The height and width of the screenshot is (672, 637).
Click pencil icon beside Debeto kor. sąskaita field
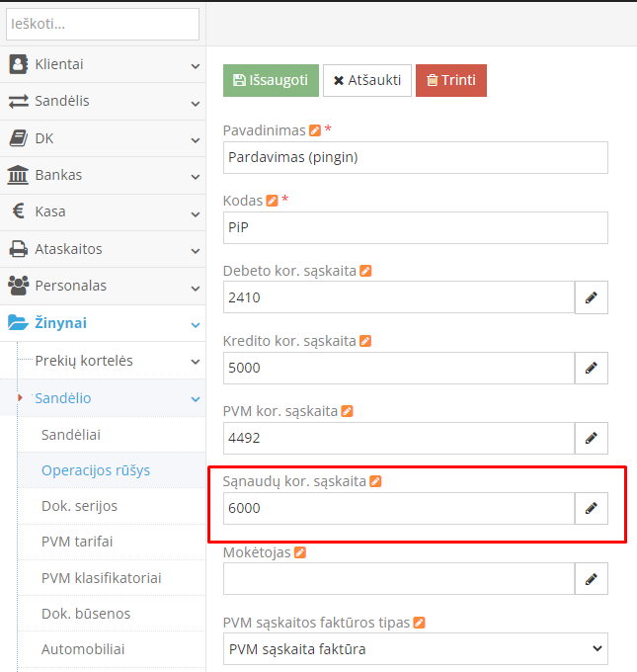point(591,297)
